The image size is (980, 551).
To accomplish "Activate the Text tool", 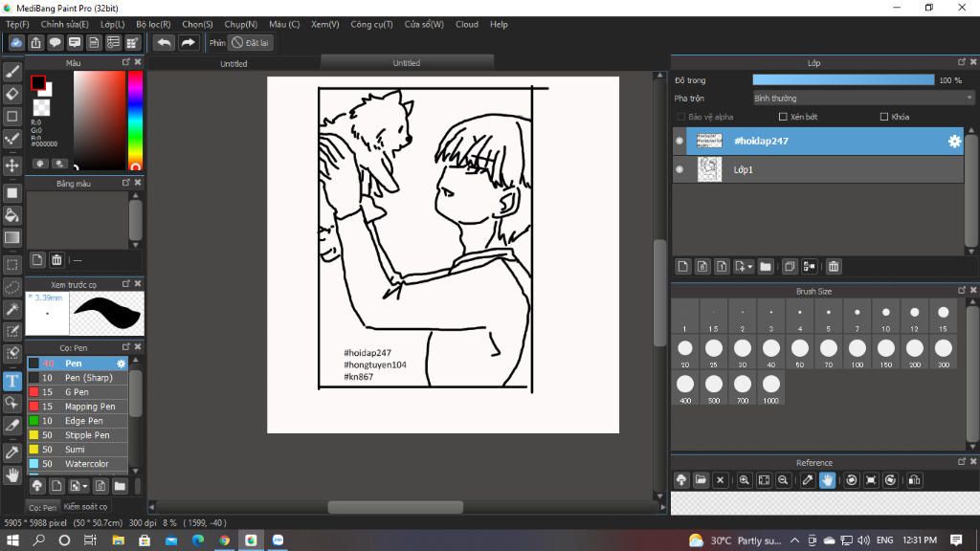I will (x=11, y=381).
